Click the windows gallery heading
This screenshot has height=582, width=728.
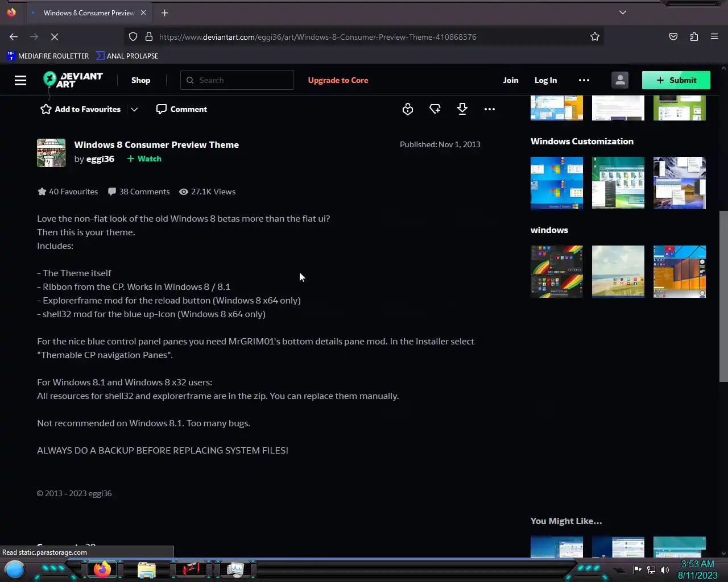click(549, 230)
